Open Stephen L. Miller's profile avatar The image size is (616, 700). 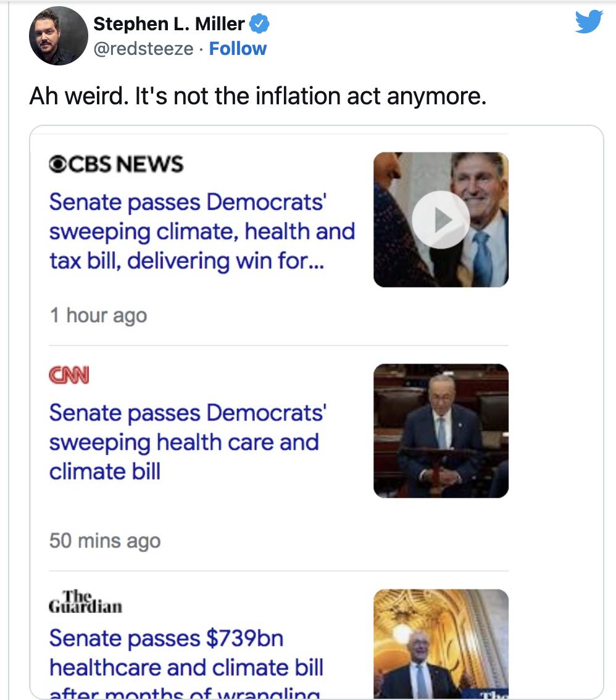[x=59, y=36]
